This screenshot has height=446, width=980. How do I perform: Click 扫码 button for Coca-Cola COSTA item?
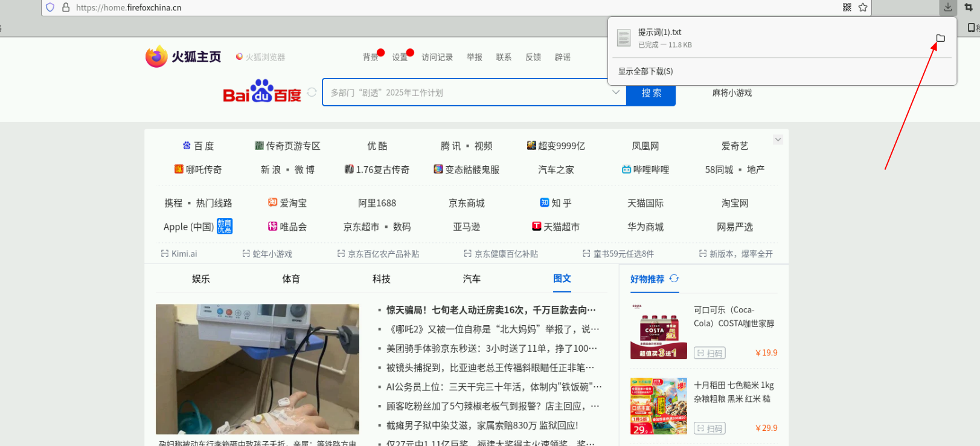(x=709, y=353)
